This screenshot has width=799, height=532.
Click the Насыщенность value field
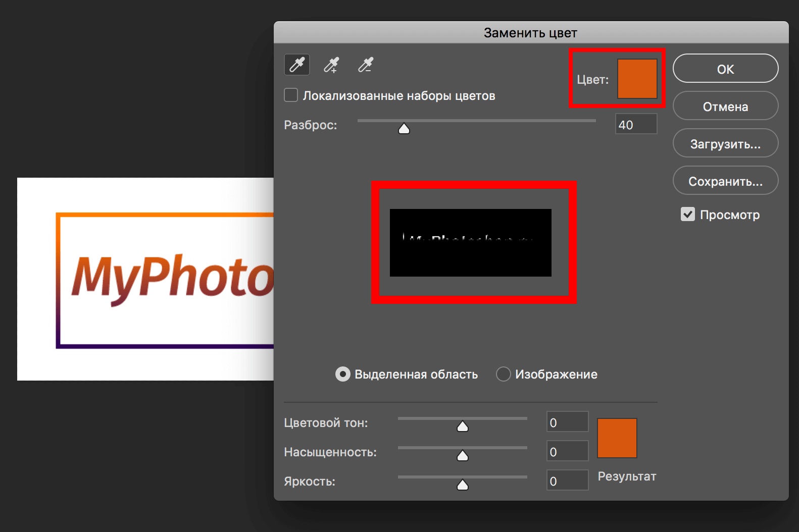click(568, 451)
